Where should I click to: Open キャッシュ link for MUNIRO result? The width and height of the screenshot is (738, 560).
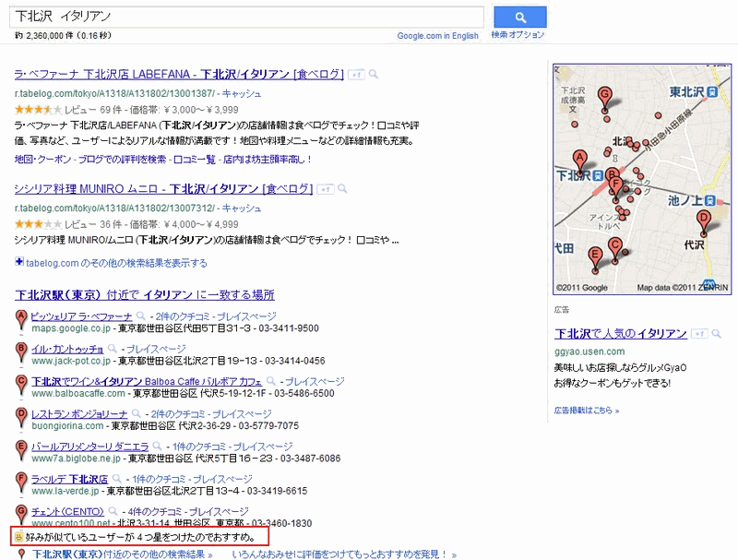pos(242,209)
